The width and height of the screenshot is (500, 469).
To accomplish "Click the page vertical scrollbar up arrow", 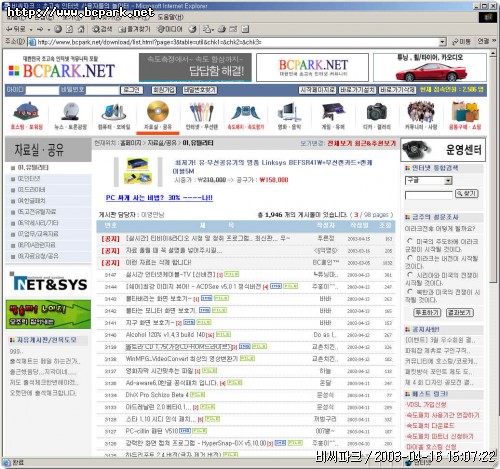I will pyautogui.click(x=493, y=53).
